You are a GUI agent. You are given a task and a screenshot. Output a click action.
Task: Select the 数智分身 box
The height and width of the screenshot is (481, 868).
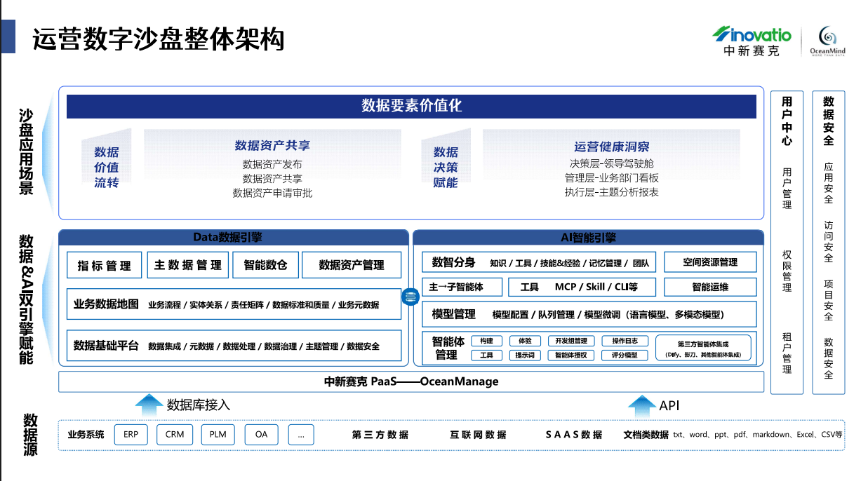point(539,262)
